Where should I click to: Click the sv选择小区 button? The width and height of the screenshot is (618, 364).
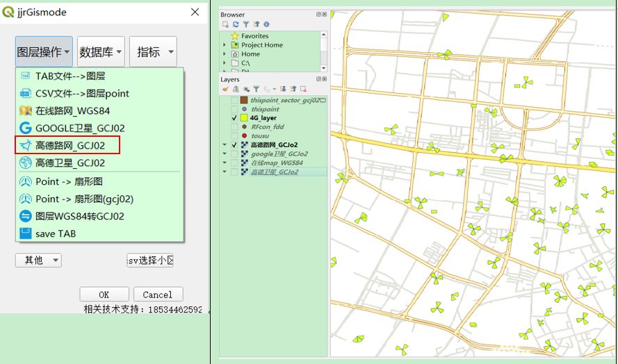[x=149, y=260]
